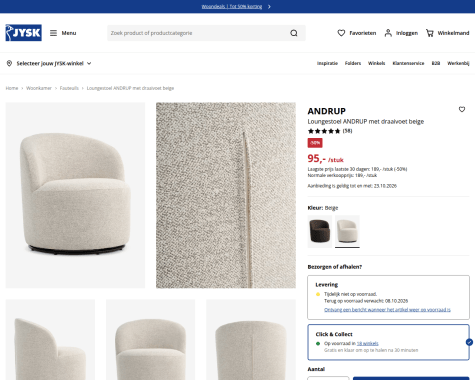Open Favorieten heart icon in header
Image resolution: width=475 pixels, height=380 pixels.
(341, 33)
